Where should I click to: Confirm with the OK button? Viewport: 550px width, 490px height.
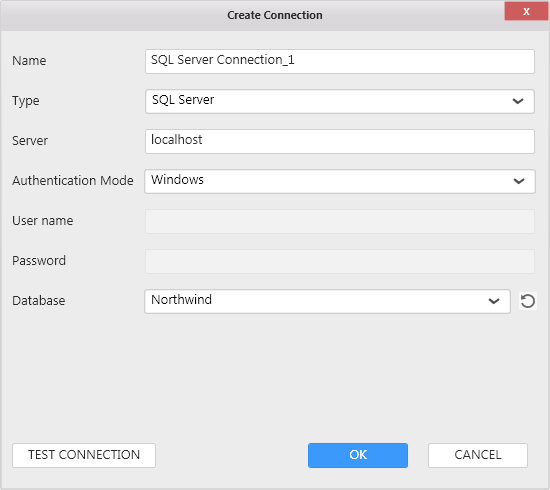click(358, 455)
